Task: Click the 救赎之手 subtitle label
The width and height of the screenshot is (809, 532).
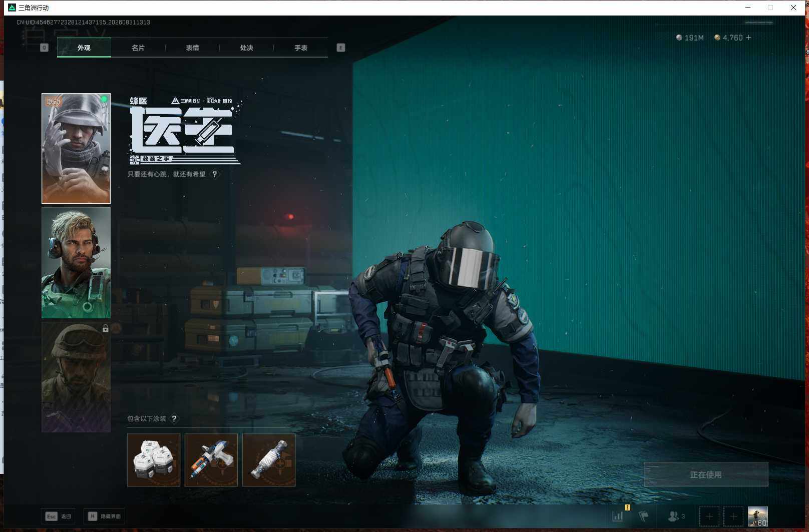Action: (156, 159)
